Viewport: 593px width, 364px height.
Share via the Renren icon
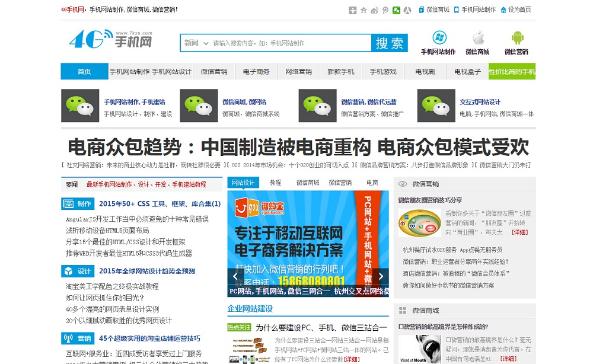tap(407, 10)
